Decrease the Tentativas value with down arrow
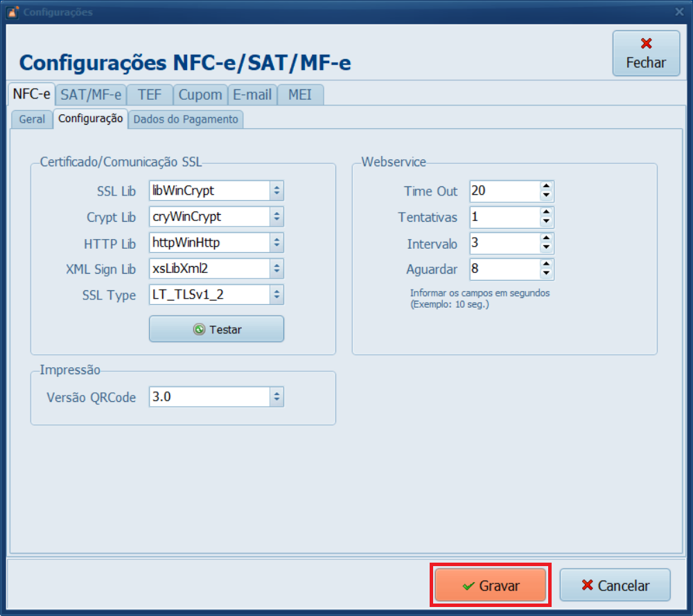693x616 pixels. coord(546,222)
